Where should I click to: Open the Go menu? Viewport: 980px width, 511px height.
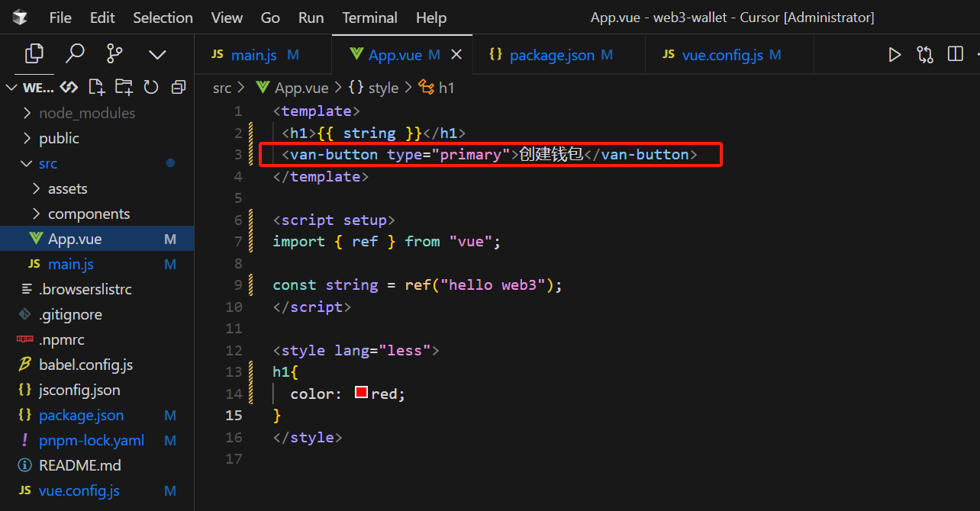[270, 18]
